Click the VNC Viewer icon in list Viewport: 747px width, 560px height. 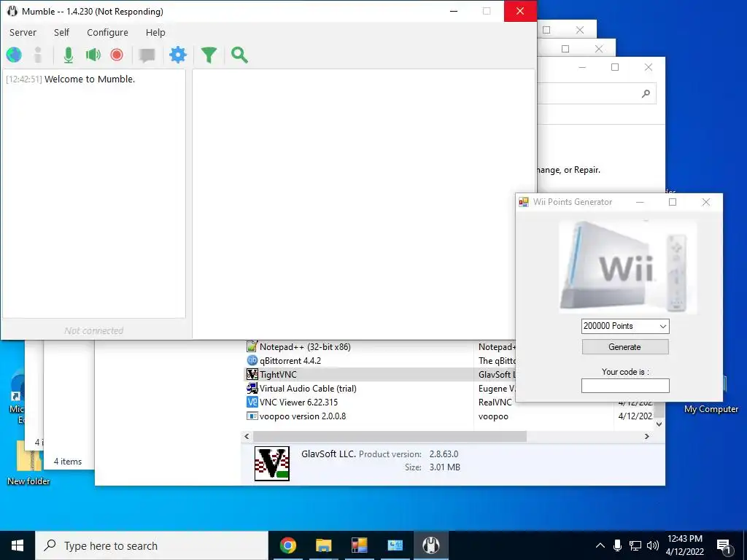point(252,402)
